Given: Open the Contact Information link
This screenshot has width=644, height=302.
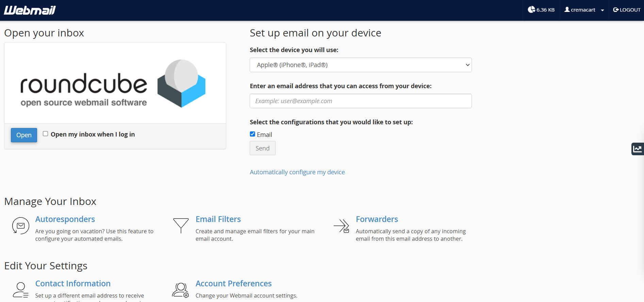Looking at the screenshot, I should [x=73, y=284].
